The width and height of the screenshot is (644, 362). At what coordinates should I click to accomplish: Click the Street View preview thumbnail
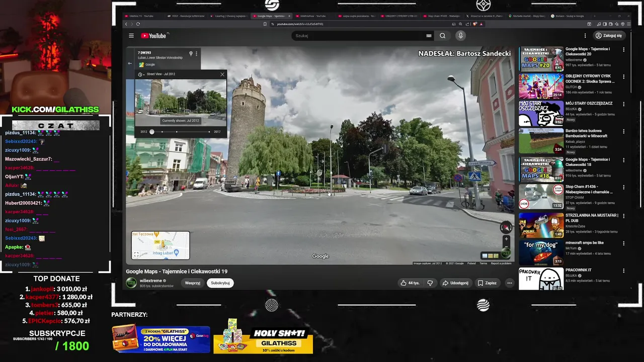[181, 102]
